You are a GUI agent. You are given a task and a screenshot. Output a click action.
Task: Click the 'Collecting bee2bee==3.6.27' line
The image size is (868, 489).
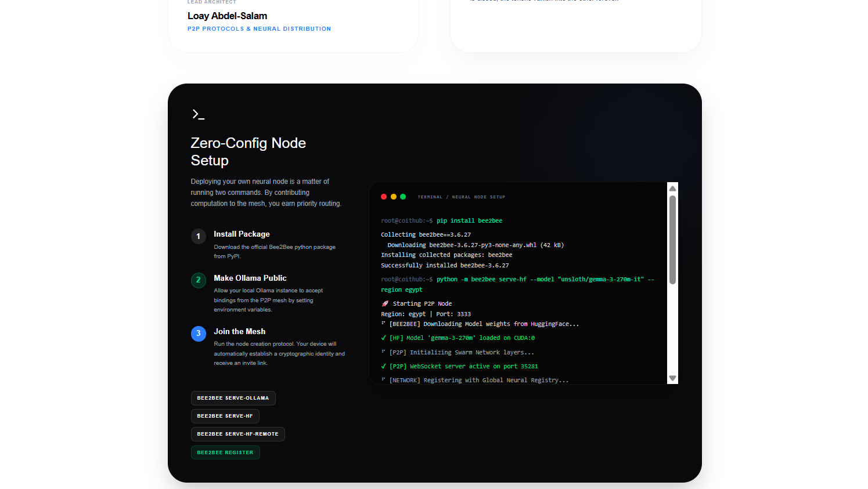click(426, 235)
